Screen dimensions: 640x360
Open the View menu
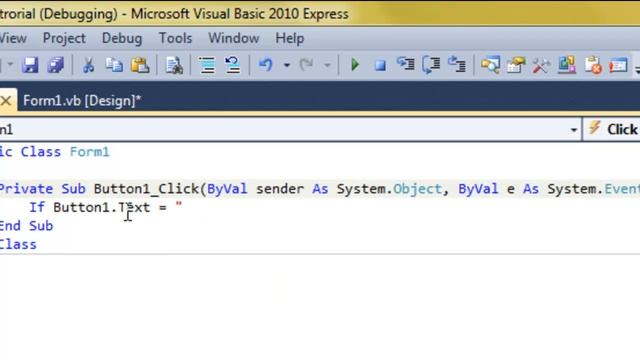[13, 38]
